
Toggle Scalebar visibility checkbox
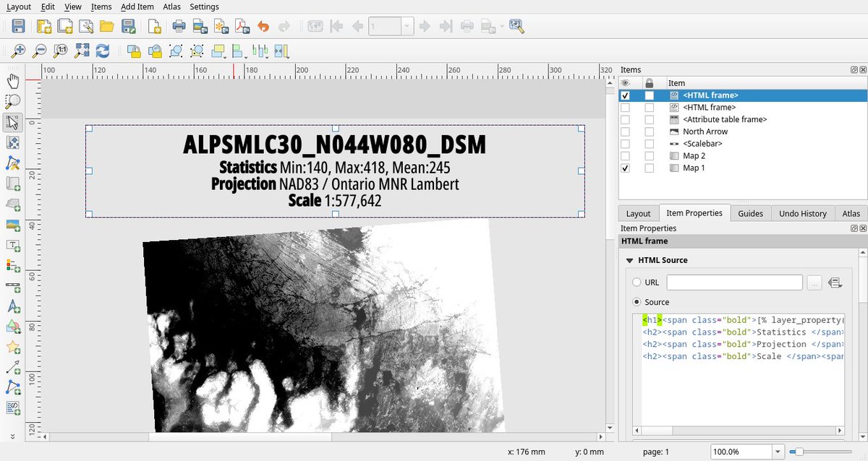[x=626, y=144]
